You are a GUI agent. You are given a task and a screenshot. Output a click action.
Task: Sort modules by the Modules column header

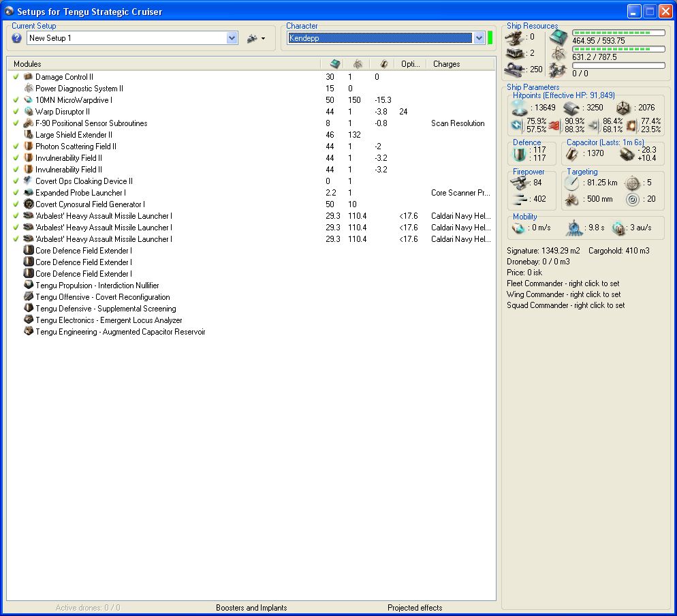pos(164,64)
